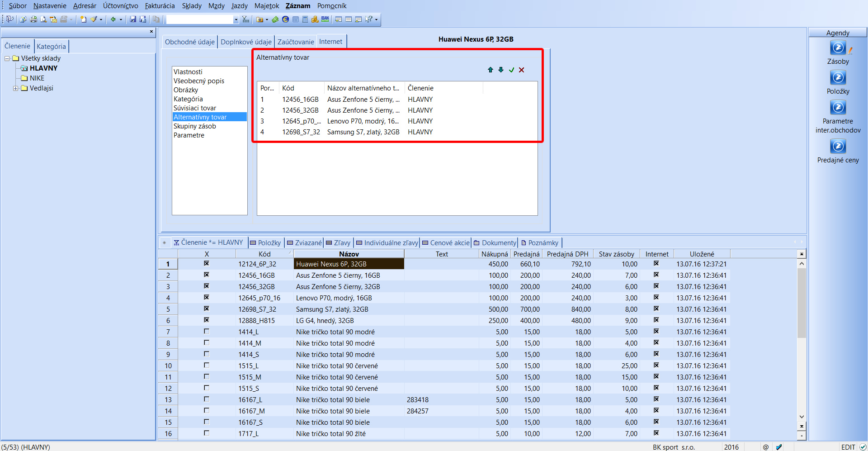The width and height of the screenshot is (868, 451).
Task: Open the Predajné ceny agenda icon
Action: point(838,146)
